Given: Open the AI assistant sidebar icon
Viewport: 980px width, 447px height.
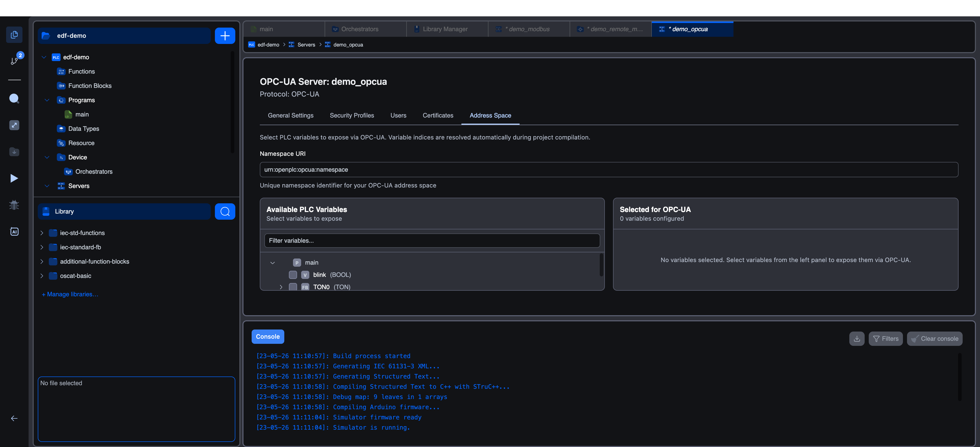Looking at the screenshot, I should click(14, 231).
